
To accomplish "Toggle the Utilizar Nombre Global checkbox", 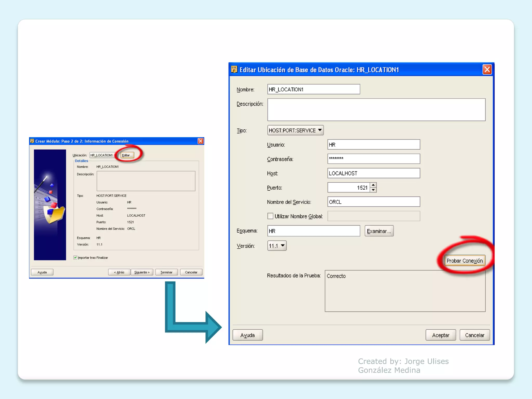I will (270, 216).
